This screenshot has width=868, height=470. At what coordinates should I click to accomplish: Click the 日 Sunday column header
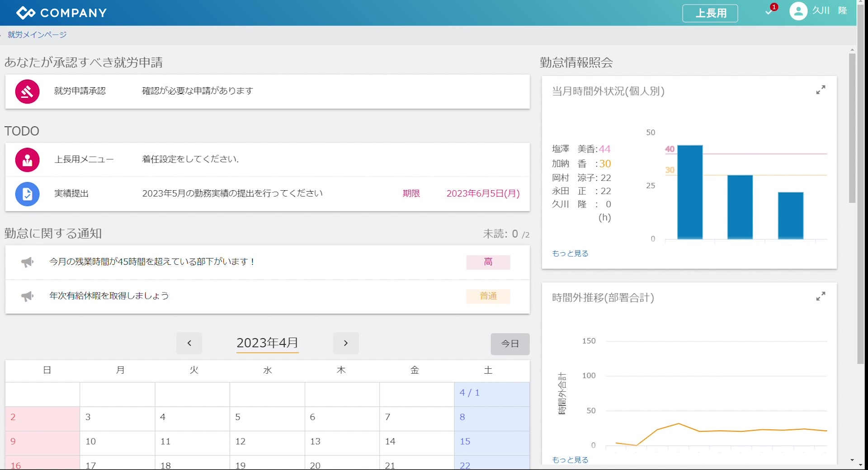click(47, 371)
